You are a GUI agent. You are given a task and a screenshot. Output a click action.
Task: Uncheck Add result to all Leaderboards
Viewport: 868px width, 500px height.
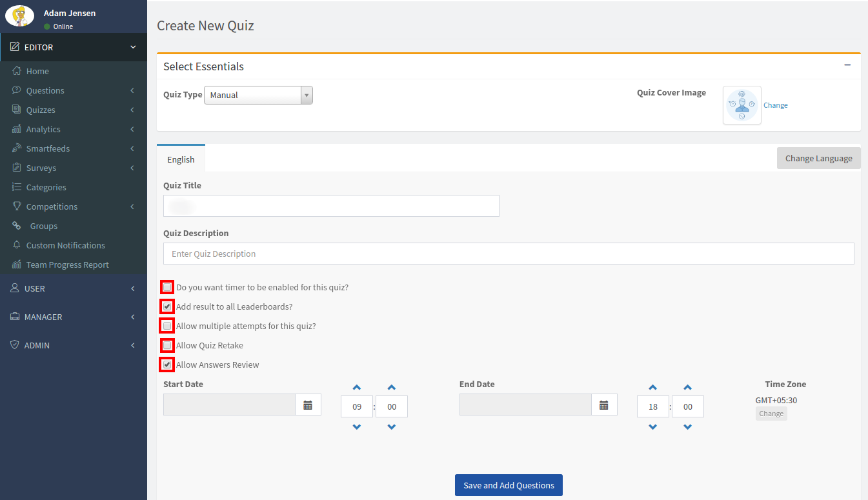pos(167,306)
